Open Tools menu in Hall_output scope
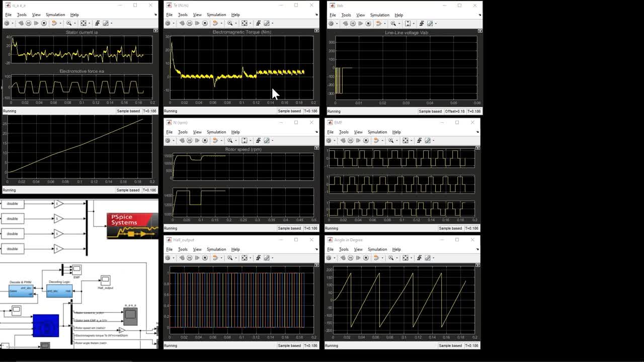This screenshot has width=644, height=362. point(183,249)
